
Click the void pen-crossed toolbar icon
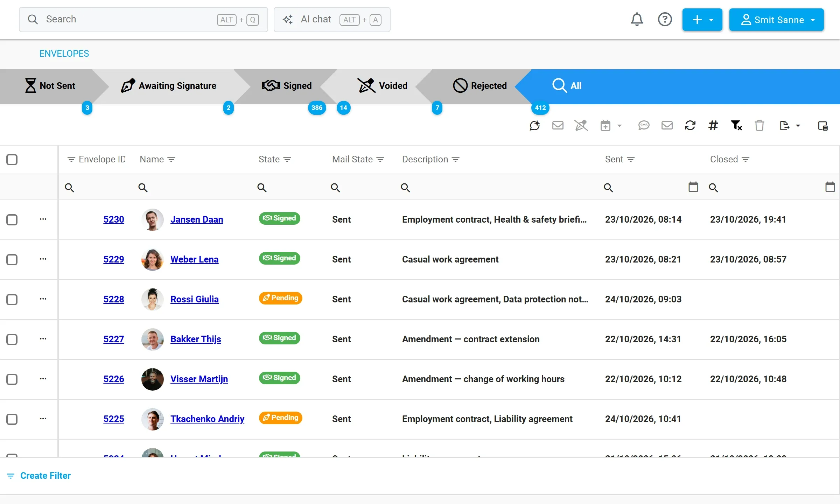click(581, 125)
